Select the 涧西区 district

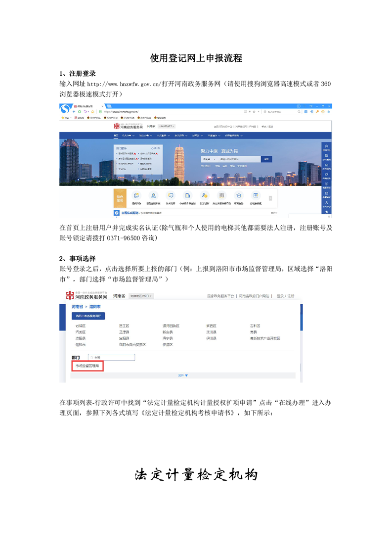coord(211,326)
